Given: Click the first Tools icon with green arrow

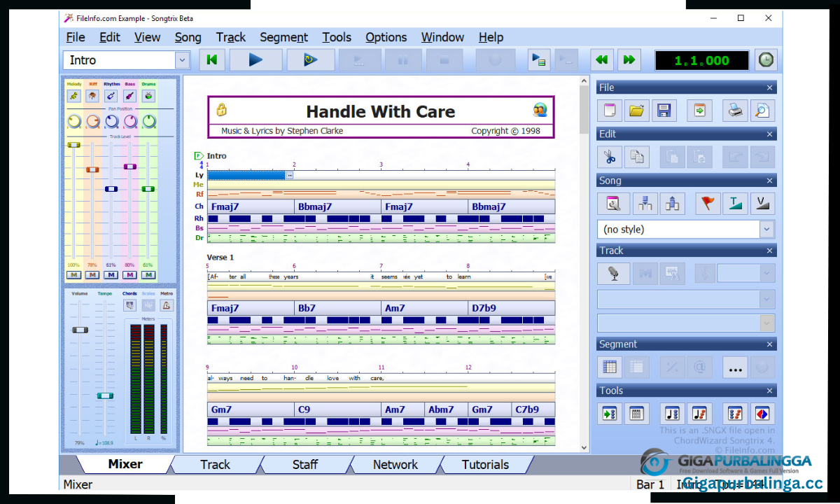Looking at the screenshot, I should tap(610, 414).
